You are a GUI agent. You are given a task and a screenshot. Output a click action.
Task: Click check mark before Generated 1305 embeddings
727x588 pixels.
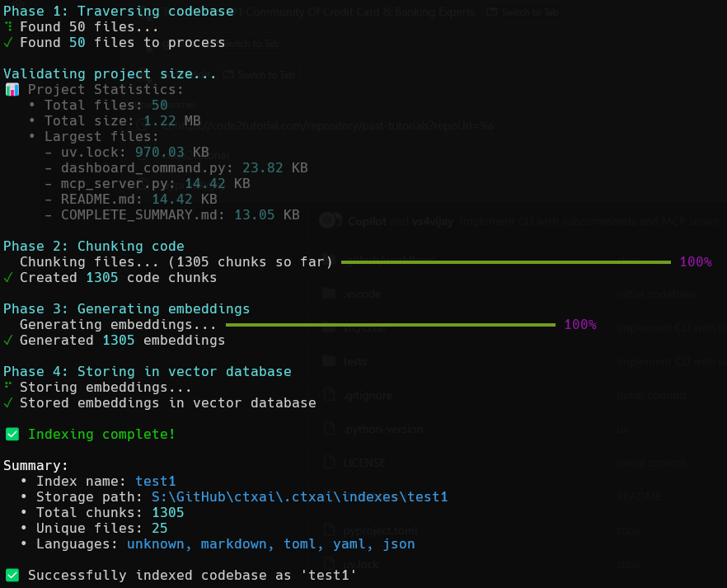click(8, 341)
